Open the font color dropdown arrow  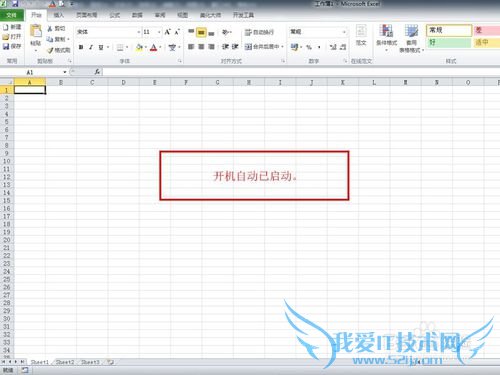[160, 47]
